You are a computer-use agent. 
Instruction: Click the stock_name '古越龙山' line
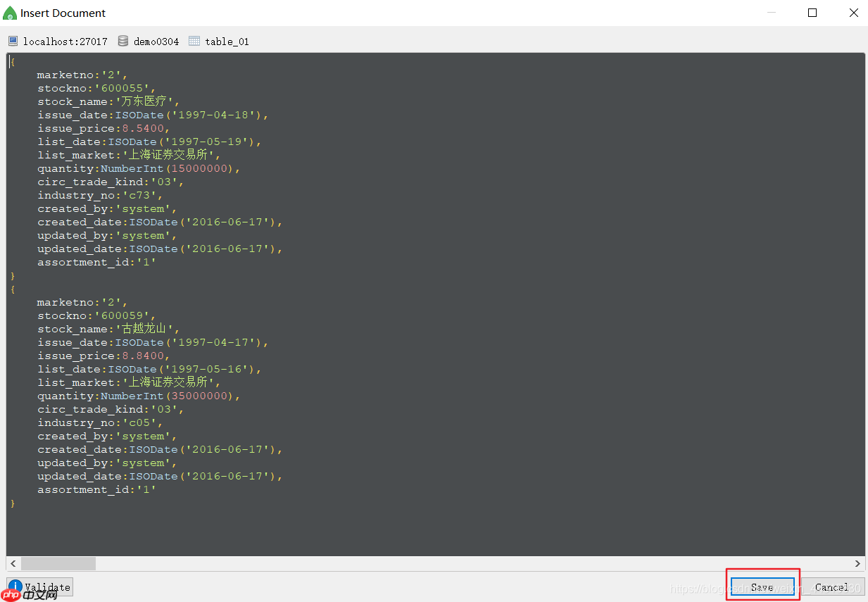108,329
